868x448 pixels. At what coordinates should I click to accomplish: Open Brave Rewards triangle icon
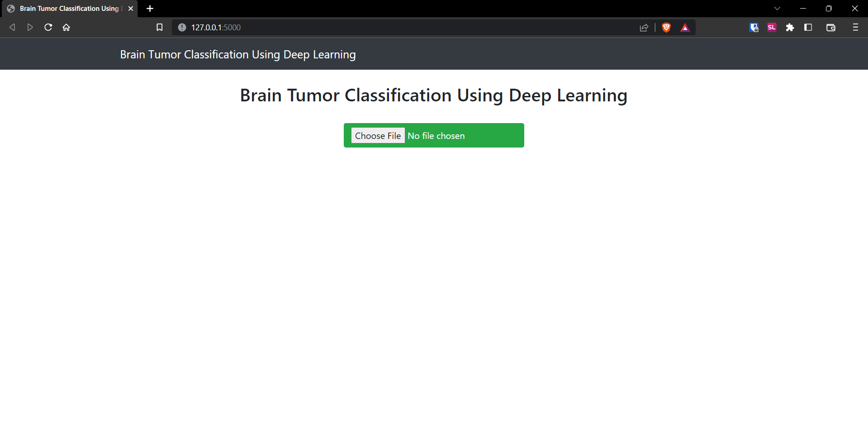684,27
